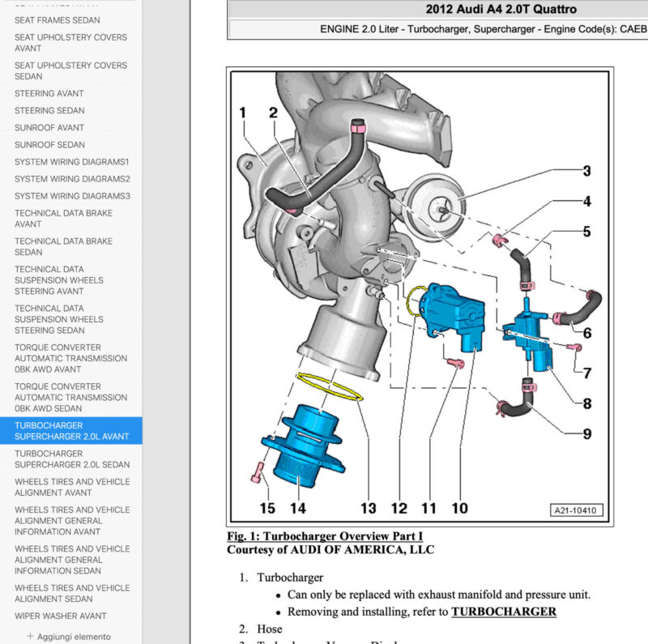Image resolution: width=648 pixels, height=644 pixels.
Task: Open TORQUE CONVERTER 0BK AWD AVANT section
Action: pyautogui.click(x=70, y=358)
